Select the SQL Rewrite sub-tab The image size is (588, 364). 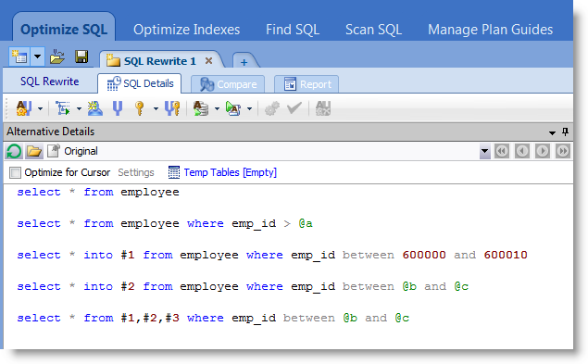[x=49, y=82]
